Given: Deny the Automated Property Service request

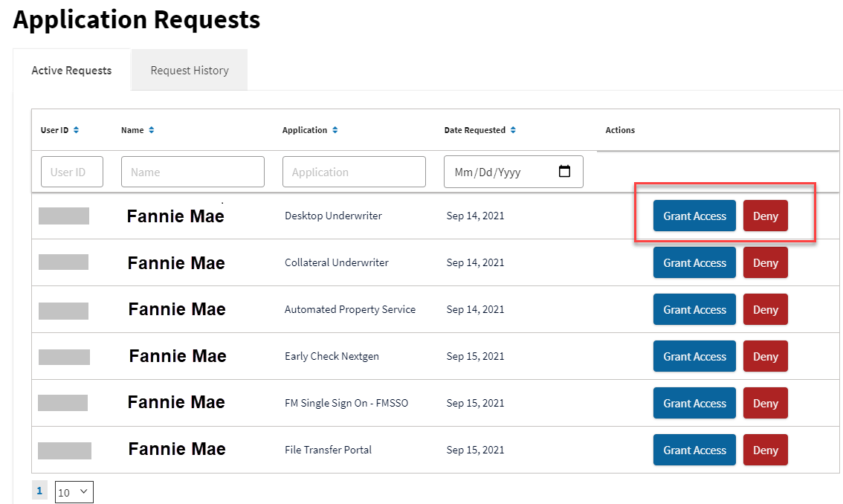Looking at the screenshot, I should 765,309.
